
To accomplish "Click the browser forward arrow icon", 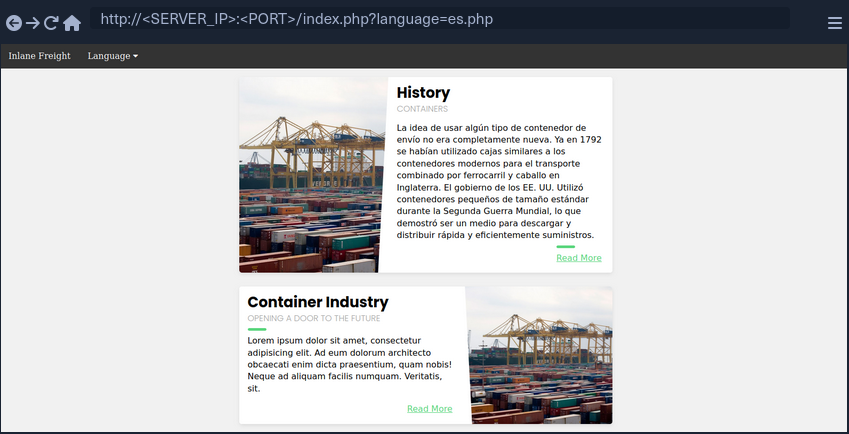I will (33, 22).
